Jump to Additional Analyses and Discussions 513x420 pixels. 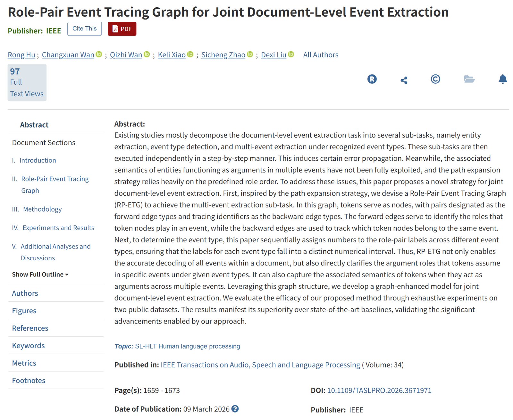51,252
